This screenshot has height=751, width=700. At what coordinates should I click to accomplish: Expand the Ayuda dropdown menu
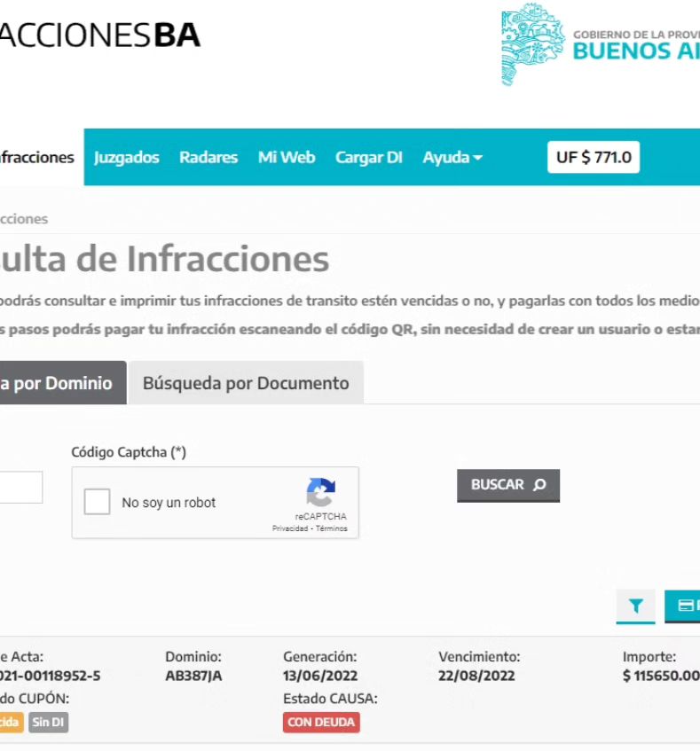click(452, 158)
